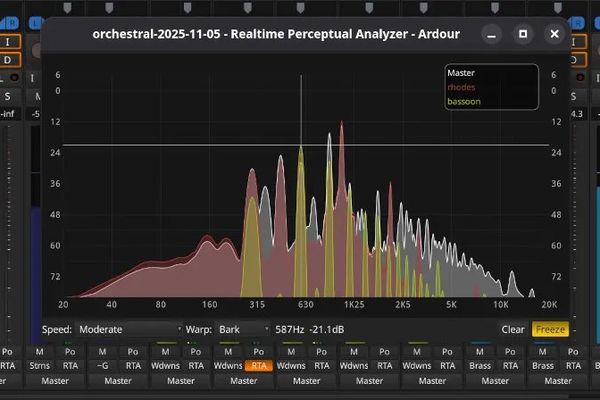Maximize the Realtime Perceptual Analyzer window
Viewport: 600px width, 400px height.
(x=521, y=34)
